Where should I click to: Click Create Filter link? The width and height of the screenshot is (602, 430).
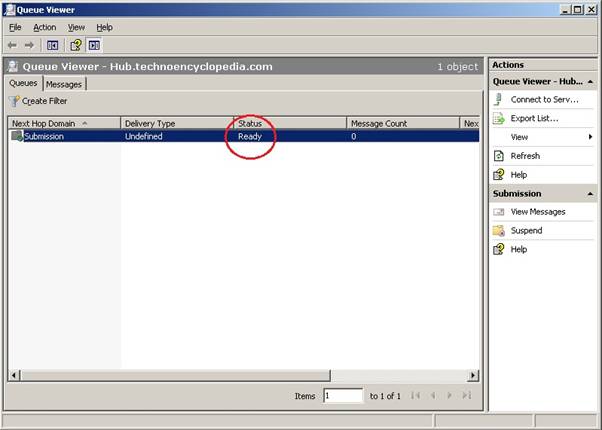point(45,101)
